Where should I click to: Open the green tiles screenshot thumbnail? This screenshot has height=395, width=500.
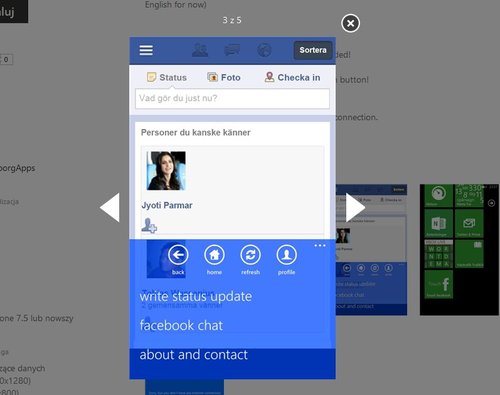459,250
